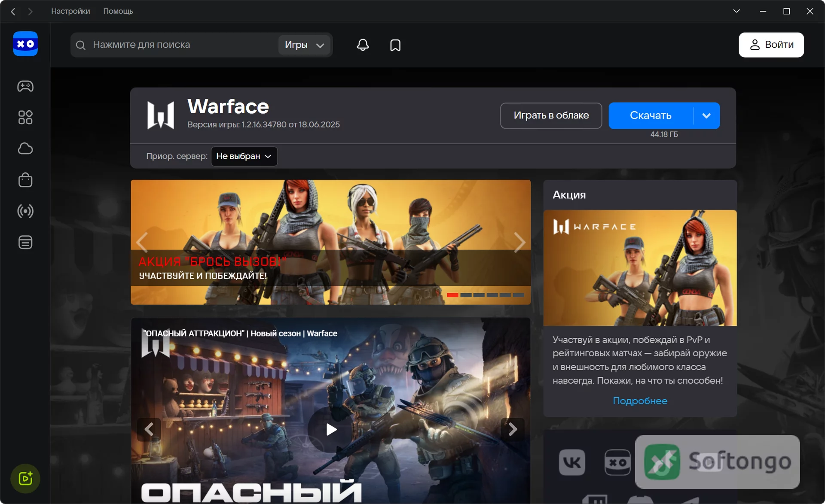Click the Warface game logo
825x504 pixels.
[x=161, y=115]
